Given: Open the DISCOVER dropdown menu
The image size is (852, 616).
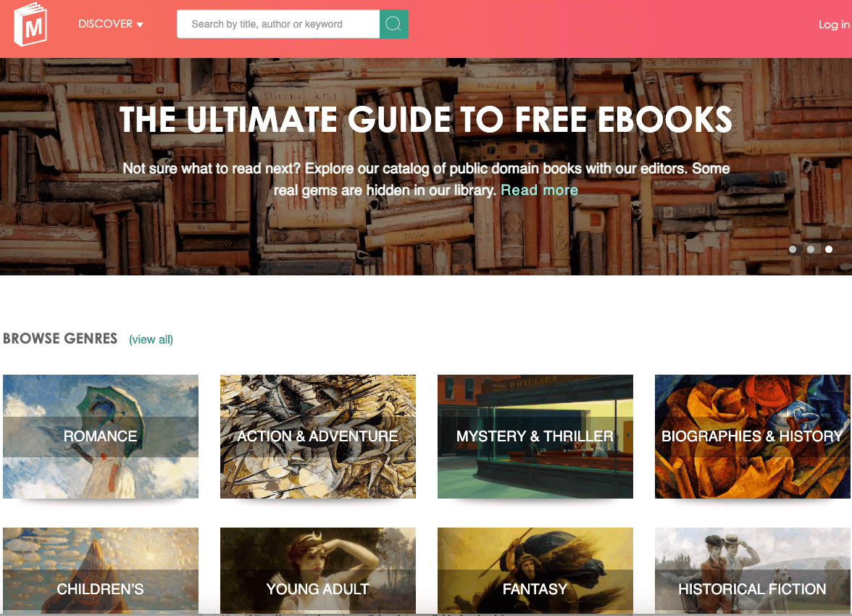Looking at the screenshot, I should coord(110,24).
